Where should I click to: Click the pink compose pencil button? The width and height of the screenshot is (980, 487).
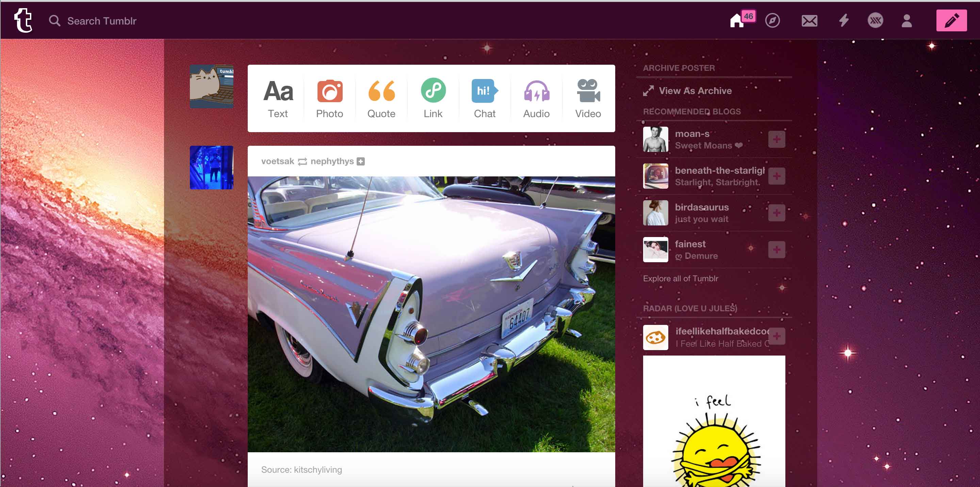[x=951, y=20]
